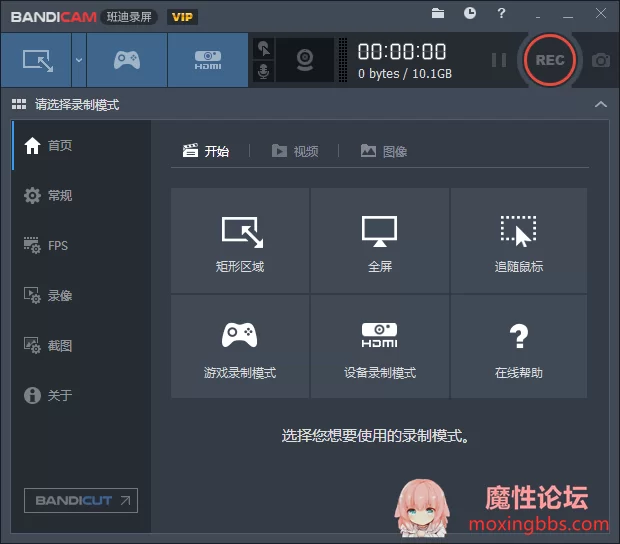Open the FPS settings section
Viewport: 620px width, 544px height.
pyautogui.click(x=81, y=246)
